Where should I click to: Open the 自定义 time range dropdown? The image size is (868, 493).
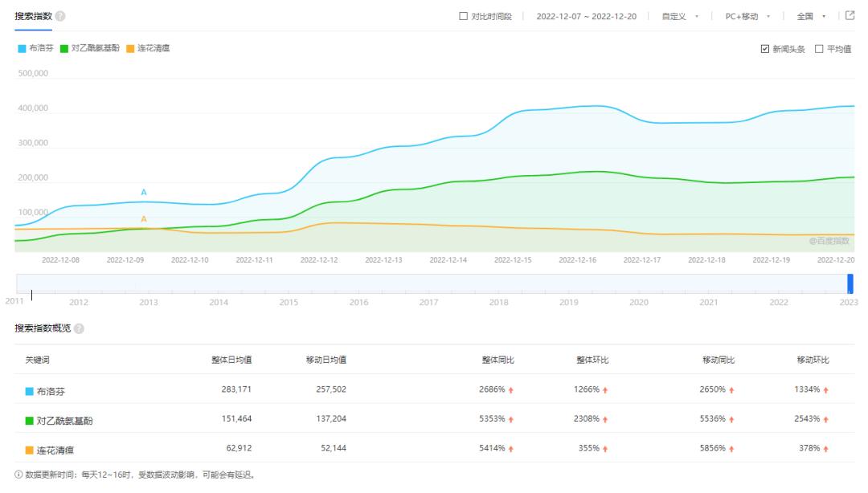pos(681,17)
